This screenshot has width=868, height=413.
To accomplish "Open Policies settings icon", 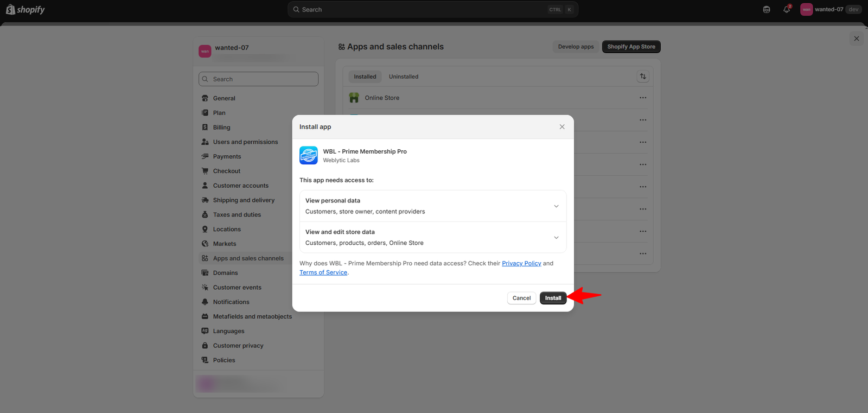I will pos(205,360).
